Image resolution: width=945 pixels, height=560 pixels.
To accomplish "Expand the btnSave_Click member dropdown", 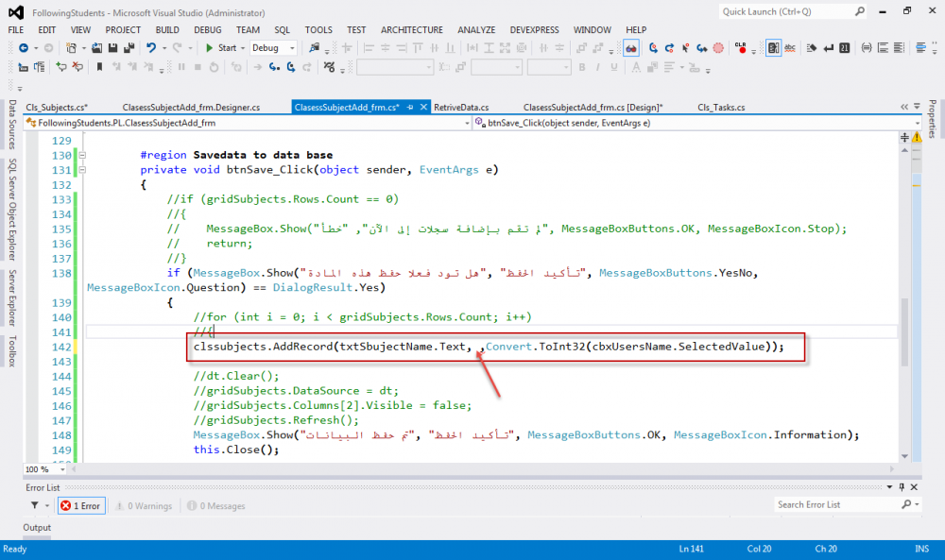I will click(918, 123).
